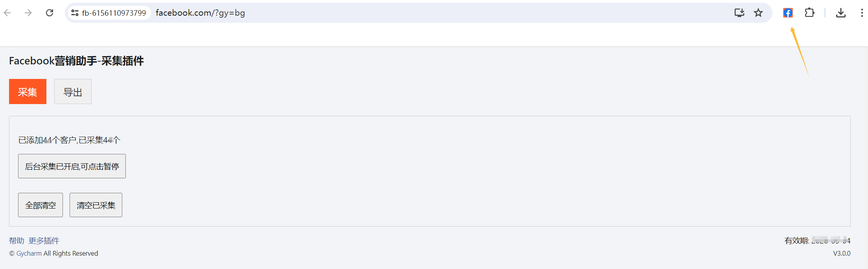Image resolution: width=868 pixels, height=269 pixels.
Task: Open site information icon in address bar
Action: pyautogui.click(x=75, y=13)
